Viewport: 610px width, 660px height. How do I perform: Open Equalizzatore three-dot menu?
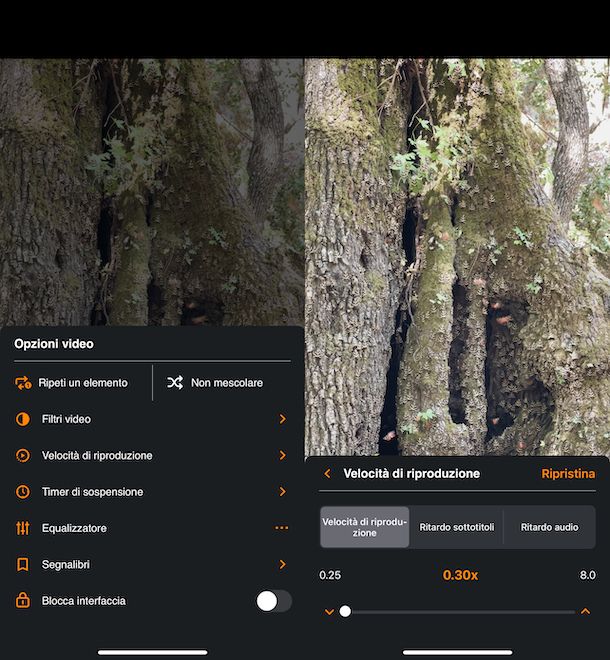282,528
